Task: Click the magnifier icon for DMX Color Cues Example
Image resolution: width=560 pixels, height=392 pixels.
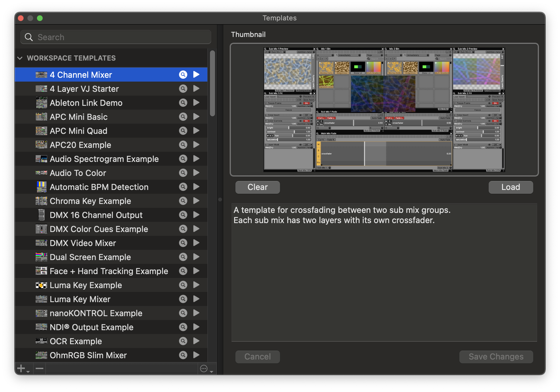Action: (x=183, y=229)
